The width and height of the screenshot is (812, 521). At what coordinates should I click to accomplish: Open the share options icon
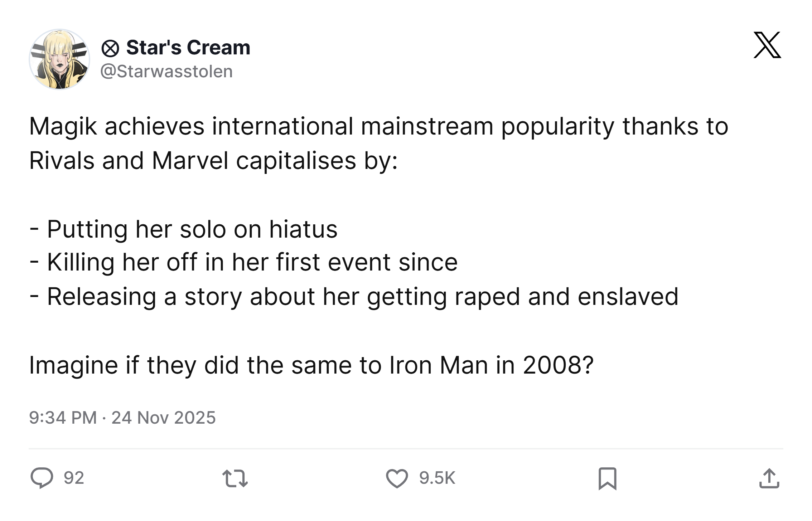769,478
